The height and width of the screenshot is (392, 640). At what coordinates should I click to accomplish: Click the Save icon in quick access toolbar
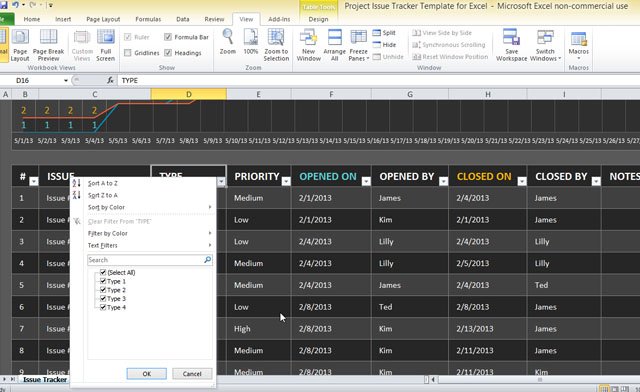point(4,5)
